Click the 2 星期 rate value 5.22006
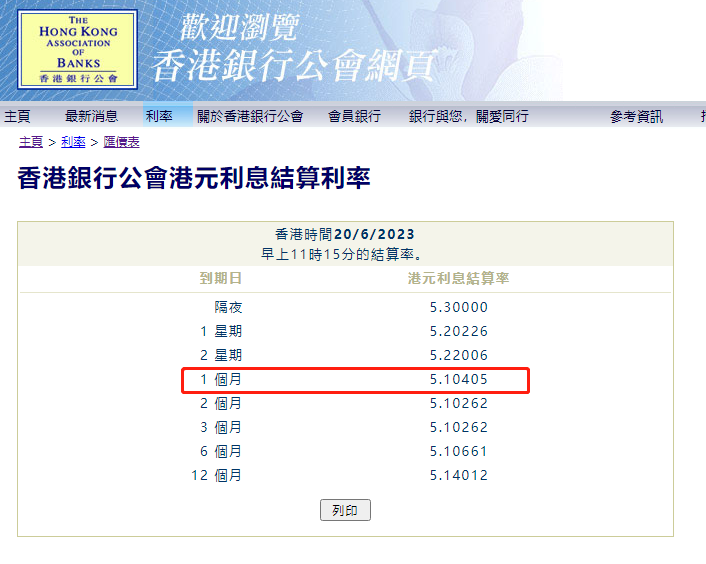 tap(458, 355)
